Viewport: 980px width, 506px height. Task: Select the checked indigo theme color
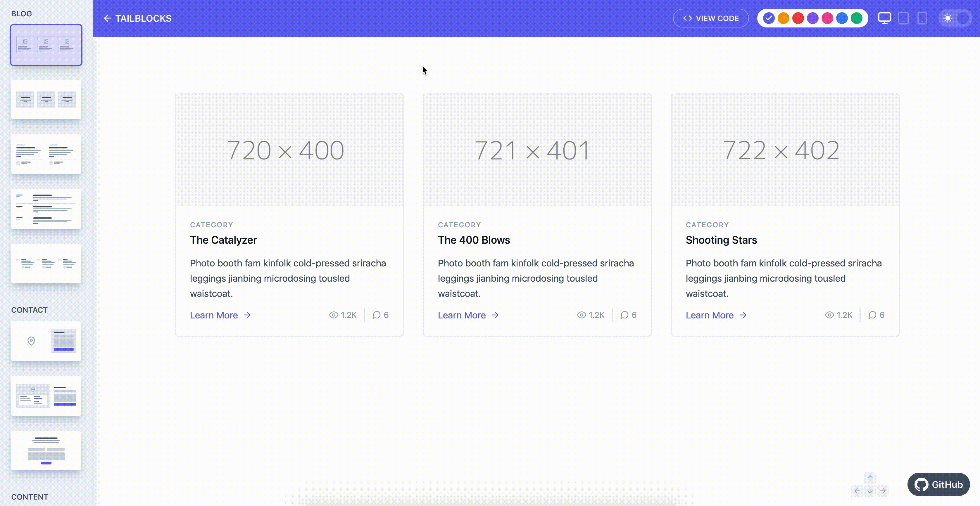[x=769, y=18]
